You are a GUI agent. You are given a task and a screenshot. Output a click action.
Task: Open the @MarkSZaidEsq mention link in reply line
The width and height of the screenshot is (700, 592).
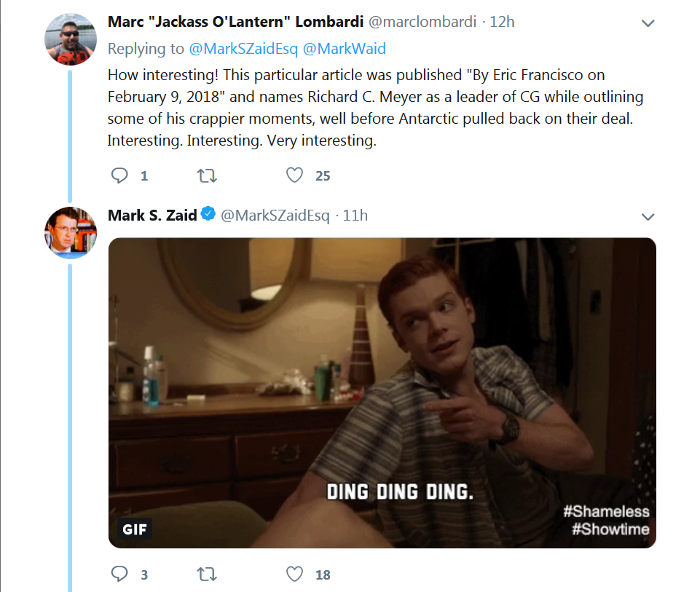pyautogui.click(x=243, y=49)
